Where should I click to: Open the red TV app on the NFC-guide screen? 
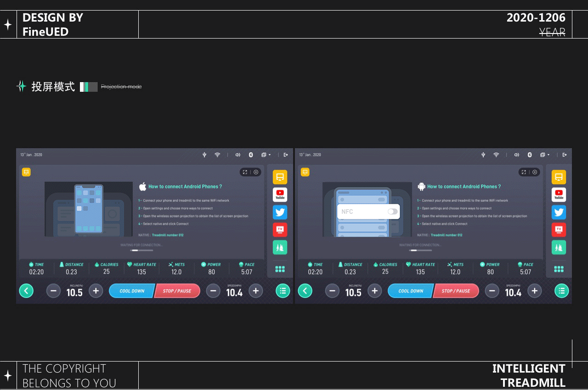[x=559, y=230]
